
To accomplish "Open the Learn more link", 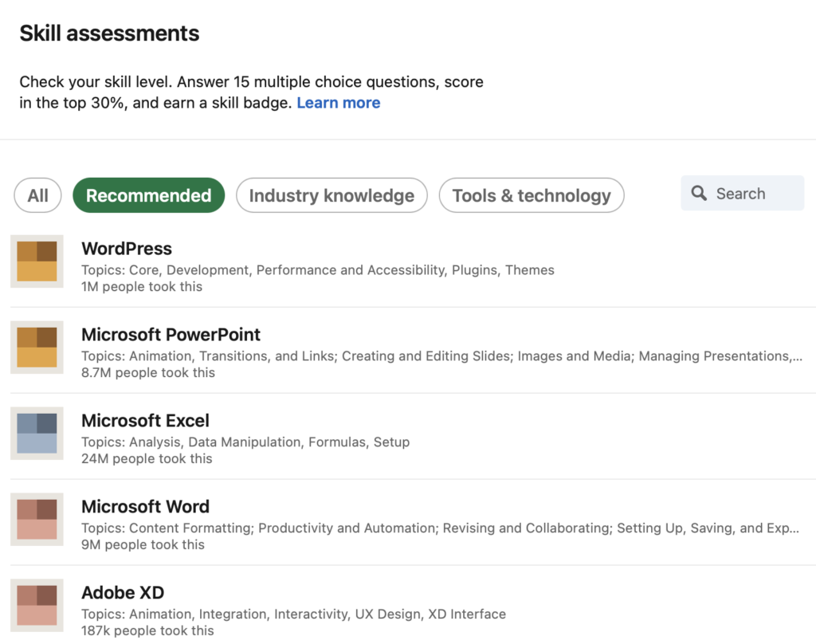I will point(338,103).
